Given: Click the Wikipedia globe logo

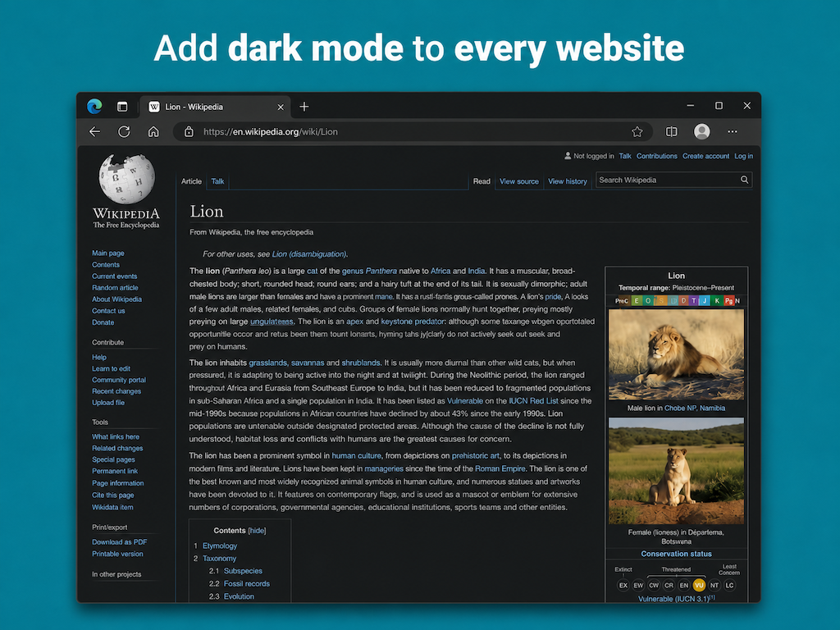Looking at the screenshot, I should point(127,179).
